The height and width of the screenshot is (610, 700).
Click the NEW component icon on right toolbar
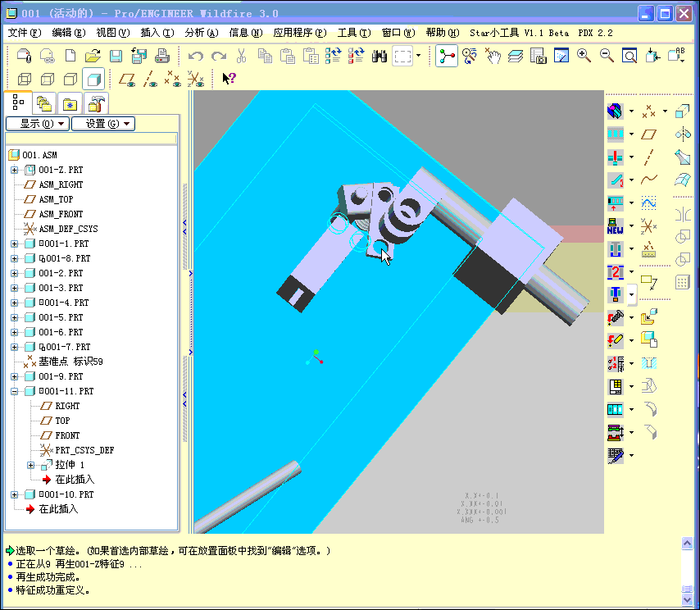616,226
